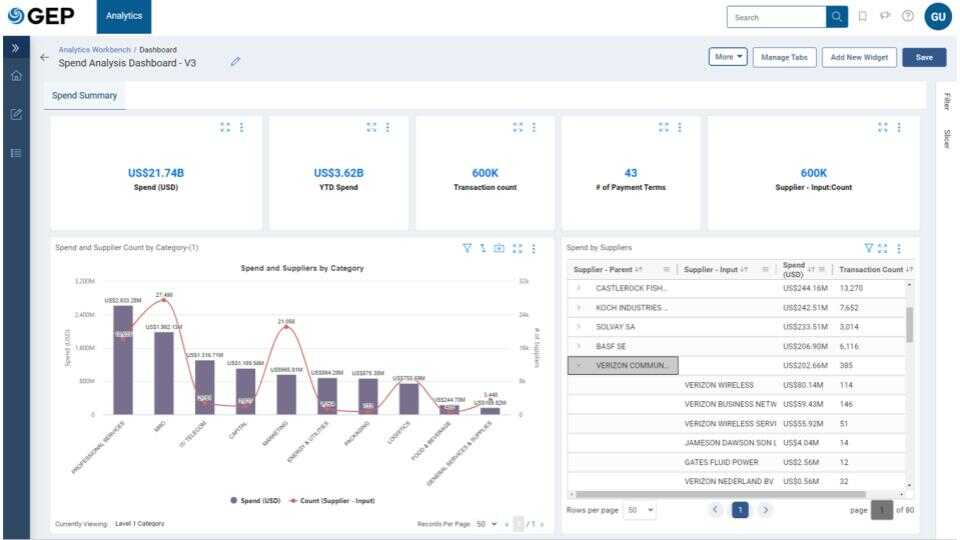Edit dashboard title with pencil icon
This screenshot has height=540, width=960.
[x=235, y=61]
